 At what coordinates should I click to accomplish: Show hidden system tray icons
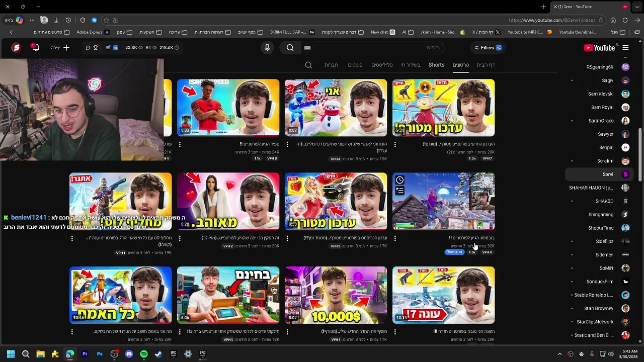pyautogui.click(x=559, y=354)
